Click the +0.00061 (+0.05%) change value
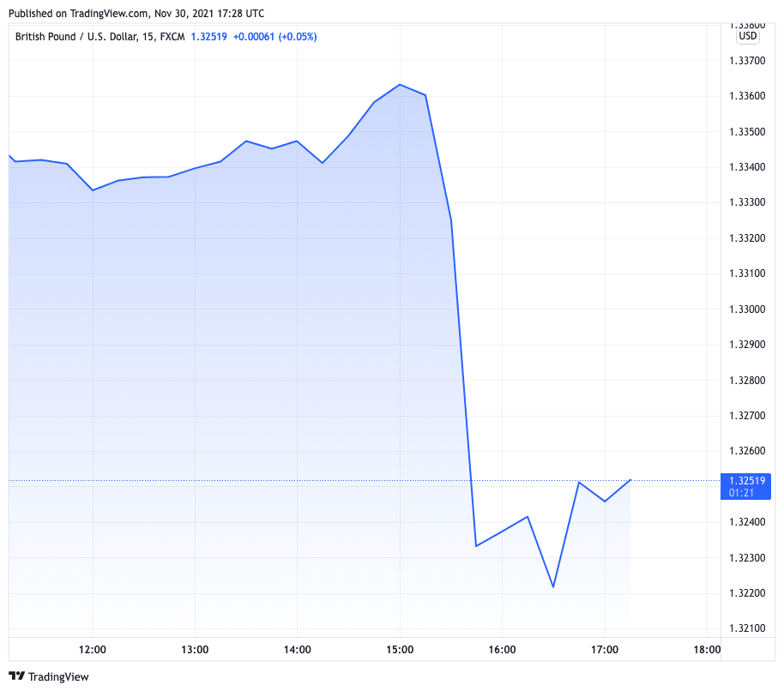This screenshot has width=784, height=691. click(274, 36)
